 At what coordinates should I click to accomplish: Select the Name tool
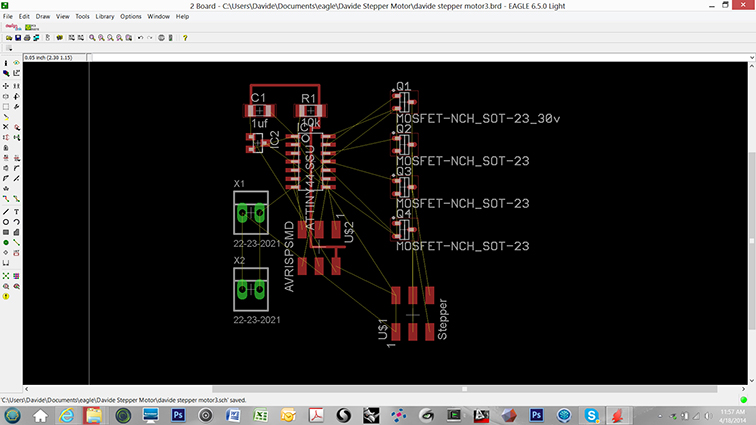6,158
